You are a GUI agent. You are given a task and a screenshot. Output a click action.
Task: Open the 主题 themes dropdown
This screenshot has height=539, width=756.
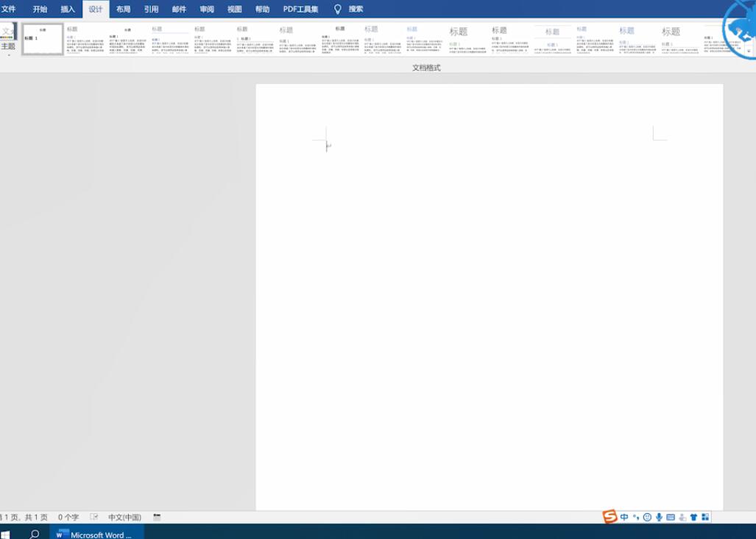(x=8, y=39)
